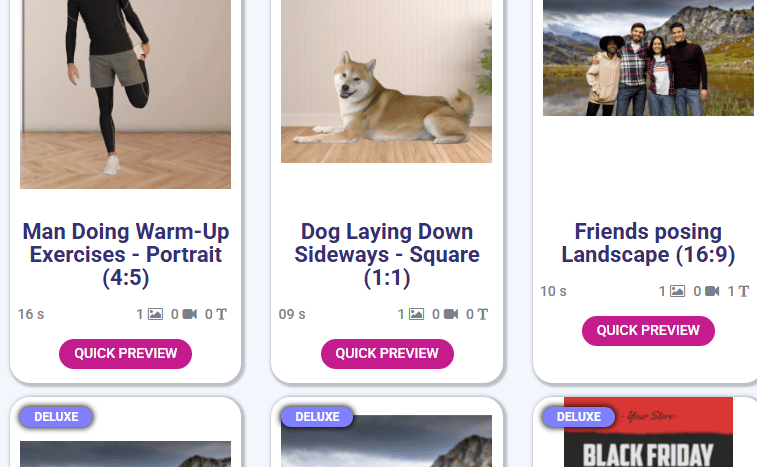Click image count icon on Friends posing card
Viewport: 757px width, 467px height.
click(677, 291)
